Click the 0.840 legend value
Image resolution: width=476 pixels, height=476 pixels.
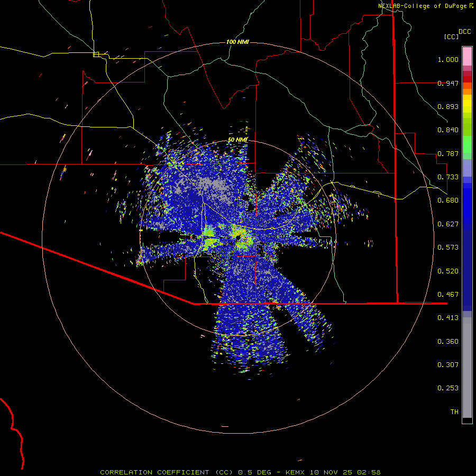tap(448, 130)
